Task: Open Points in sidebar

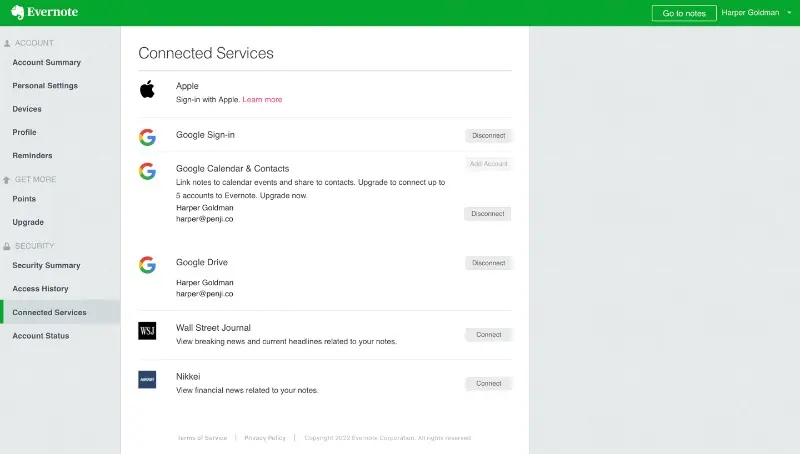Action: pyautogui.click(x=24, y=199)
